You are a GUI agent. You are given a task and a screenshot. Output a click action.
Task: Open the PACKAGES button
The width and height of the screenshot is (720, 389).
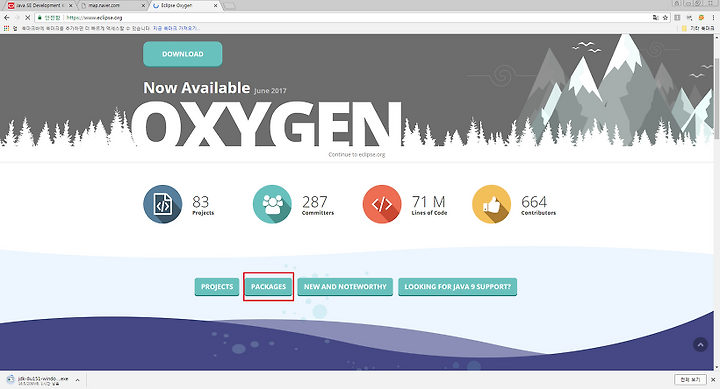(x=268, y=287)
